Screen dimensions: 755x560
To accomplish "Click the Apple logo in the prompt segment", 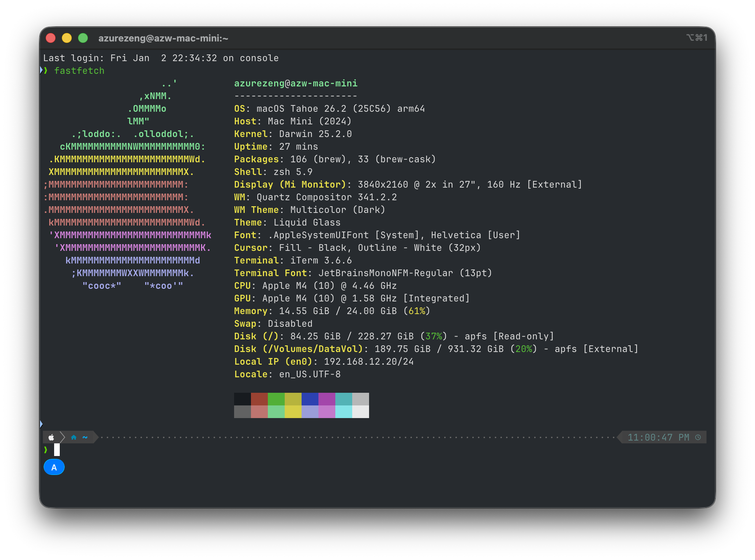I will pyautogui.click(x=51, y=437).
